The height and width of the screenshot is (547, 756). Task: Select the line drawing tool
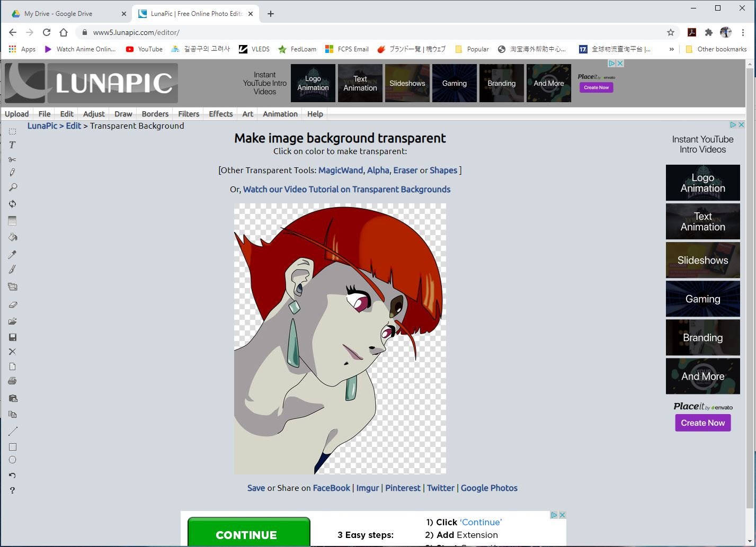(x=13, y=431)
